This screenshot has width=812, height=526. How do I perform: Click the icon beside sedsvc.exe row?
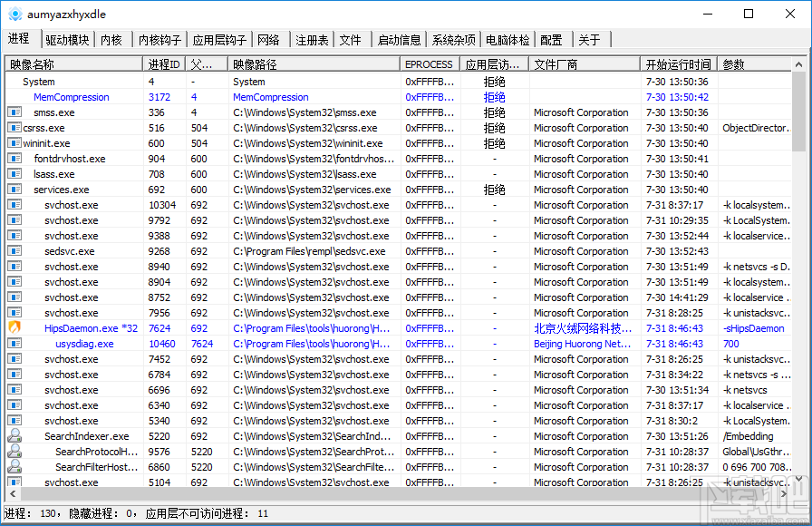tap(14, 251)
